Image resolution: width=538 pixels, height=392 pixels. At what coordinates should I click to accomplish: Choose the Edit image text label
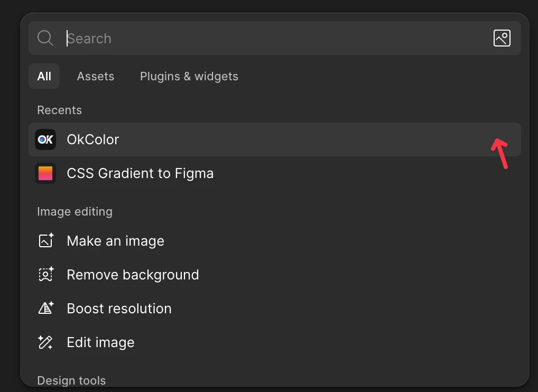tap(100, 342)
